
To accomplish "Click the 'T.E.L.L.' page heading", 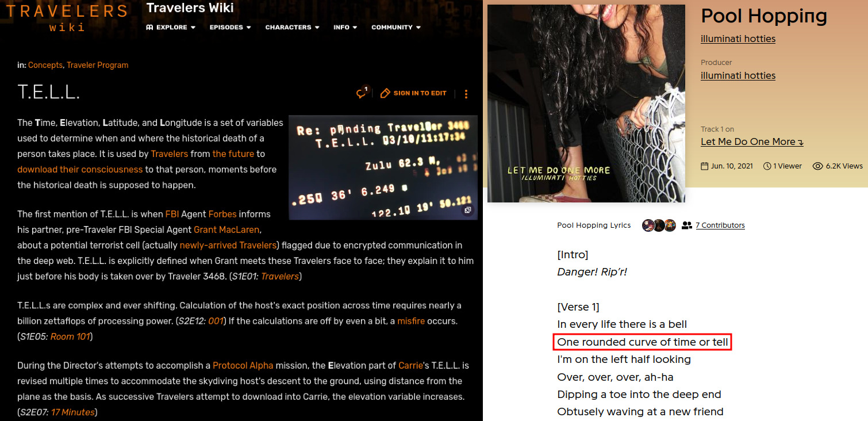I will click(x=48, y=93).
